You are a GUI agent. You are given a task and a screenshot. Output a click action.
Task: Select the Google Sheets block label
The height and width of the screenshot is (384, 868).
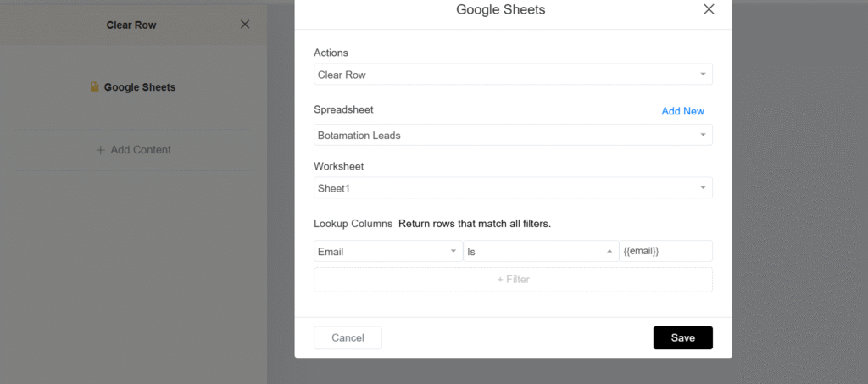pos(139,87)
